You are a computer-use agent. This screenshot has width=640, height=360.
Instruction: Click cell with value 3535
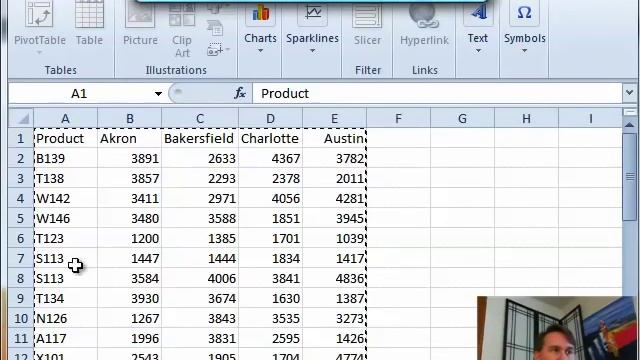click(x=270, y=318)
